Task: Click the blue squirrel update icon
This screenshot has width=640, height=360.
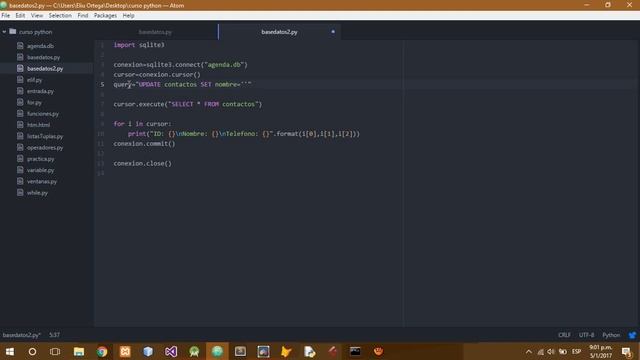Action: click(632, 335)
